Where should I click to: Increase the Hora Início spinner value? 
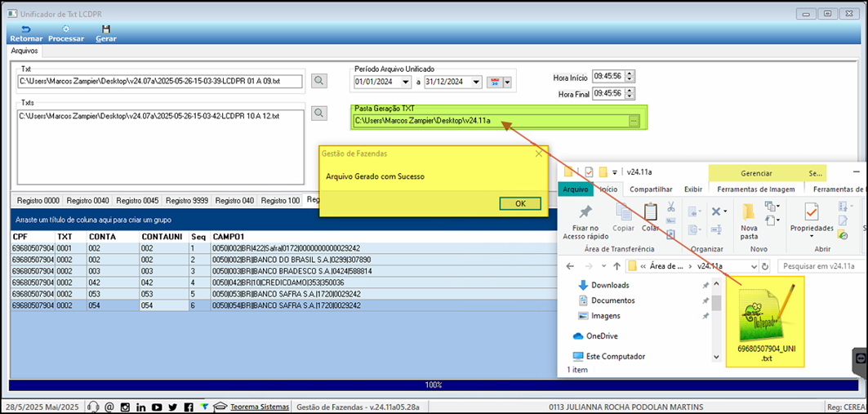point(630,73)
